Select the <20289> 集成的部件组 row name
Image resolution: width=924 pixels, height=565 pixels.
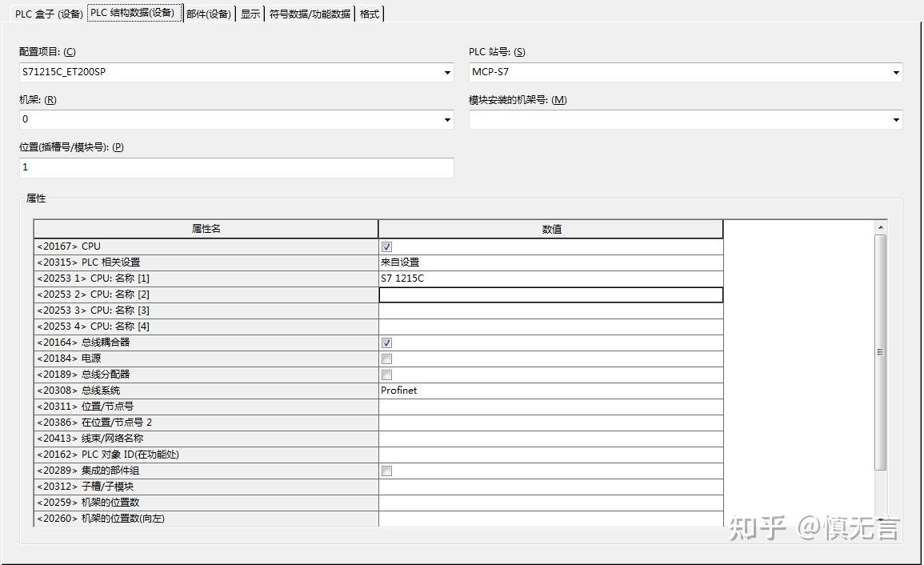pyautogui.click(x=206, y=471)
